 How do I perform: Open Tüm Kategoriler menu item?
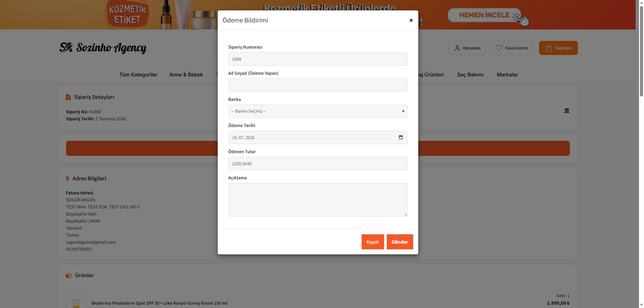(x=138, y=75)
